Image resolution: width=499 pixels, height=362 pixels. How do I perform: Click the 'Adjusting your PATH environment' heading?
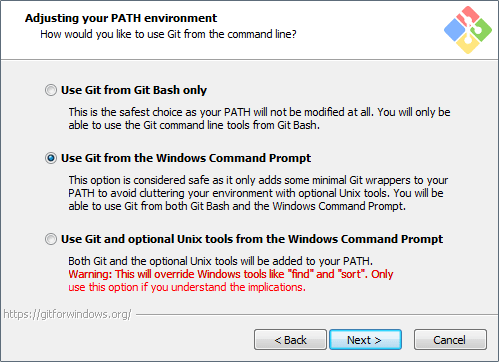[x=121, y=18]
